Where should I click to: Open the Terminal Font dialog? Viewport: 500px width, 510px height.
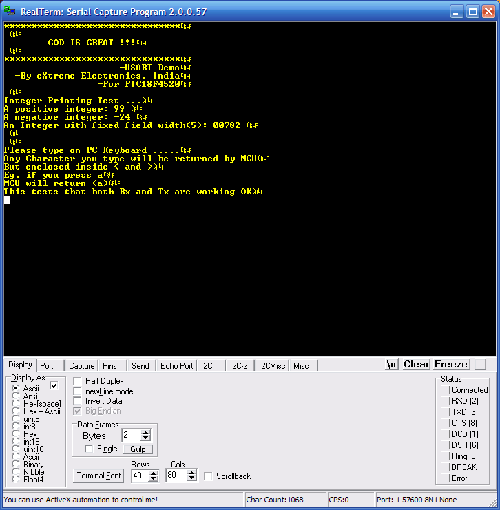(98, 475)
